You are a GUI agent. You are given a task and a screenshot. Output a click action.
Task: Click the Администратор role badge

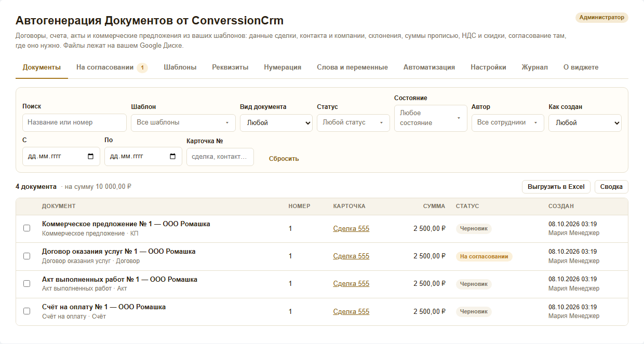[601, 17]
